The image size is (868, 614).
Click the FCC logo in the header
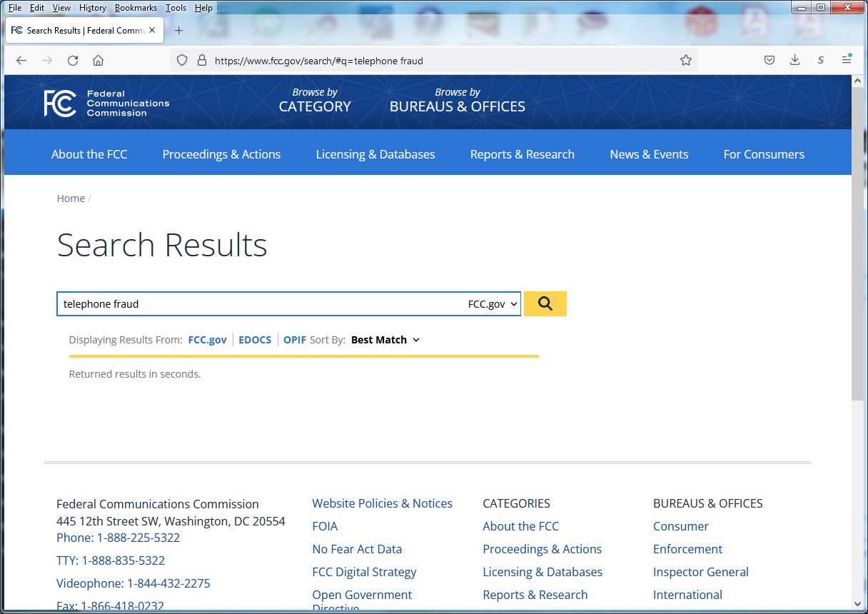[106, 104]
